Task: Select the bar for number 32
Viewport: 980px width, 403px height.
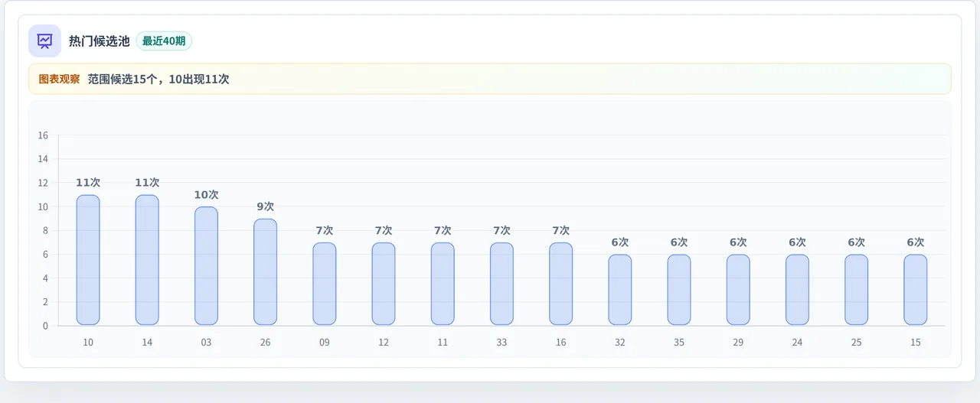Action: 620,290
